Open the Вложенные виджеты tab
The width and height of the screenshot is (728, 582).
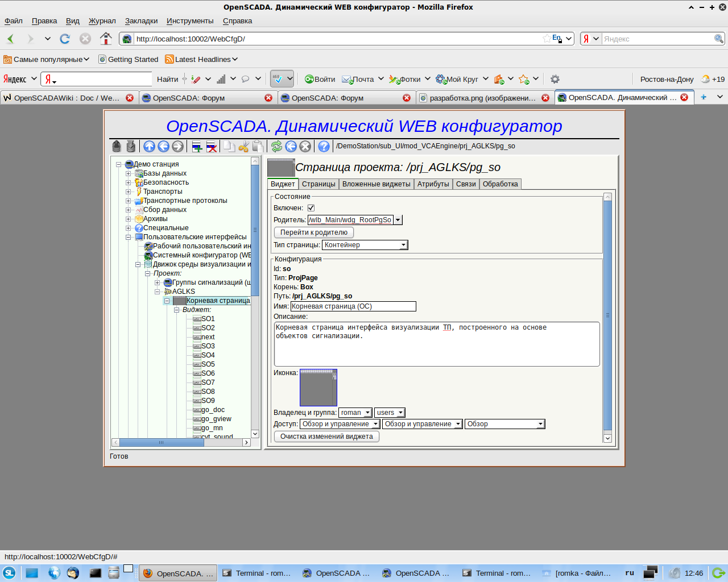376,184
